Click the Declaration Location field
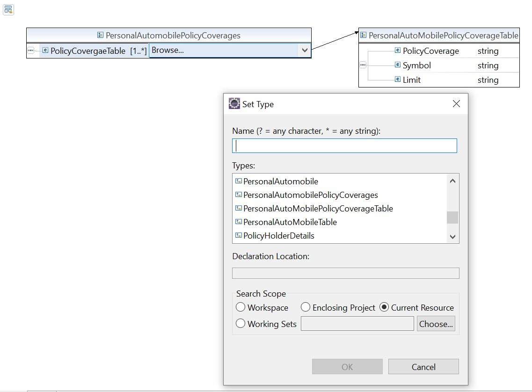Image resolution: width=532 pixels, height=392 pixels. point(345,273)
